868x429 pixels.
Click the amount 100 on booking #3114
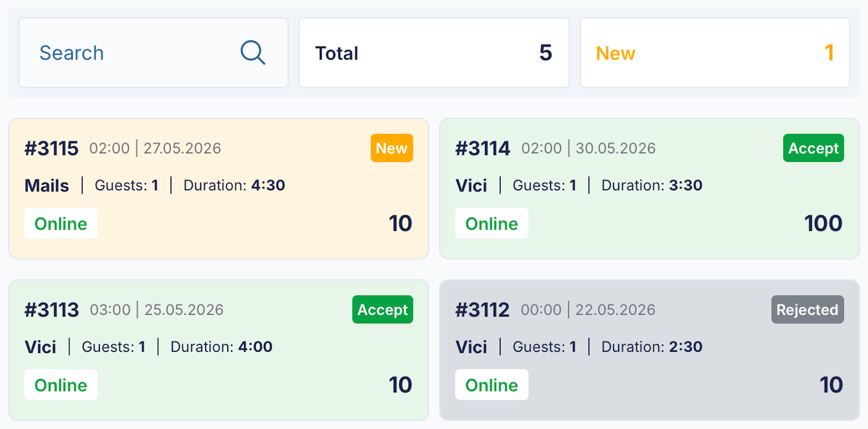(823, 224)
